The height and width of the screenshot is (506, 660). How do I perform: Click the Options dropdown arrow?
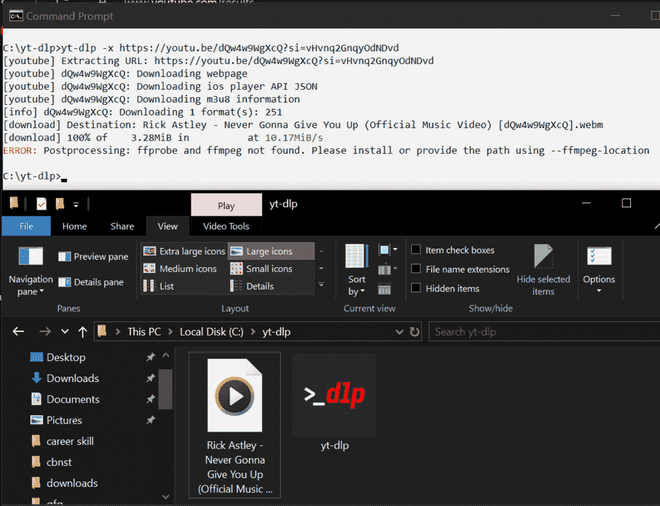coord(599,290)
